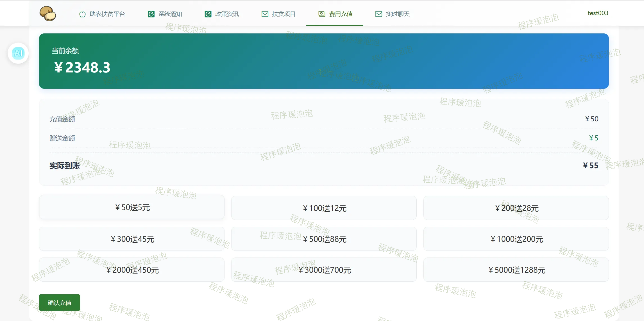Click the icon next to 政策资讯

pos(208,14)
